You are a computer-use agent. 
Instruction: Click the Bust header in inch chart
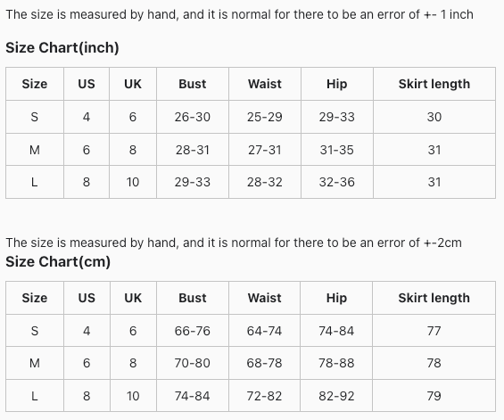192,84
